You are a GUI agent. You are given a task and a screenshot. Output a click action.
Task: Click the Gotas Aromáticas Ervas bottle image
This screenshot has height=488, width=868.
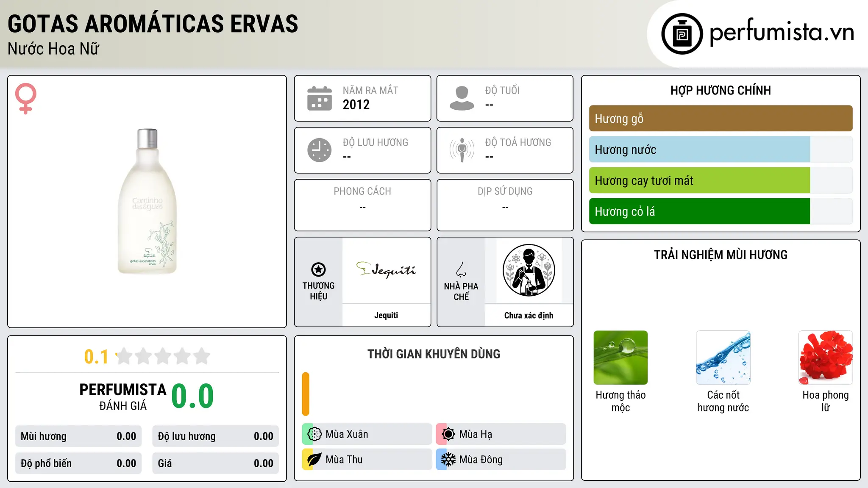coord(147,201)
